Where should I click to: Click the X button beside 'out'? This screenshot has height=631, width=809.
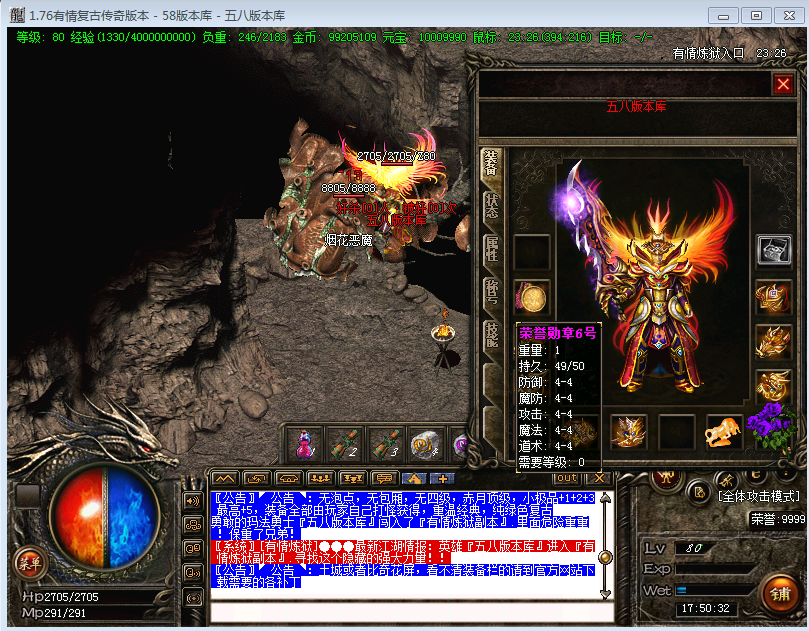(599, 478)
